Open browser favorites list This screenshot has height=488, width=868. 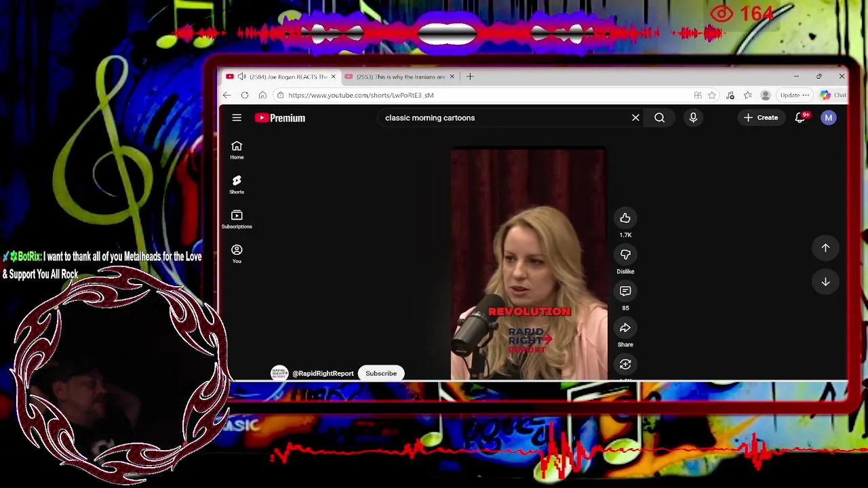747,95
